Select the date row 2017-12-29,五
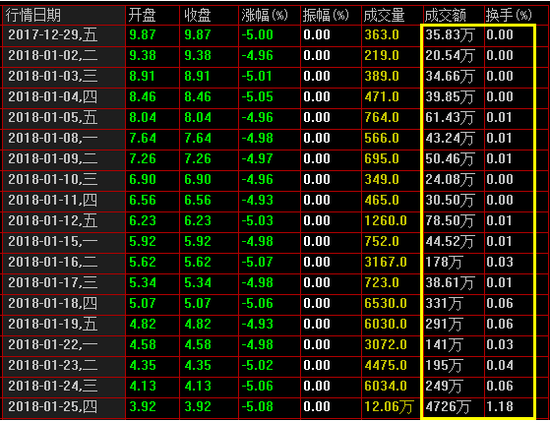This screenshot has width=550, height=421. point(53,35)
